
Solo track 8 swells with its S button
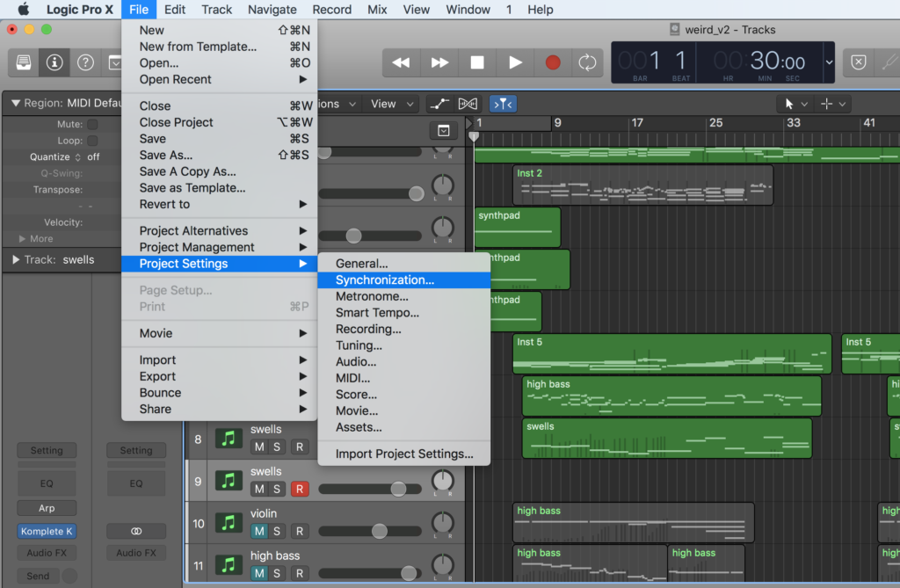[277, 446]
